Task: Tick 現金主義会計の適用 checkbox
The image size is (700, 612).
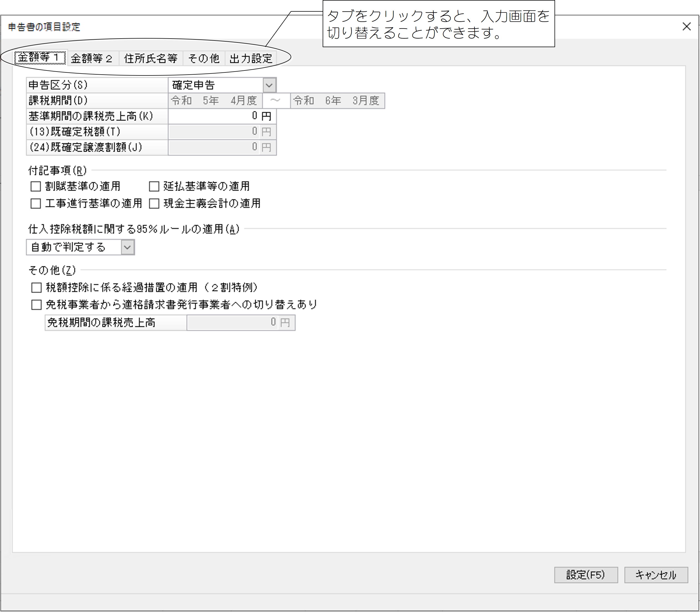Action: pos(154,204)
